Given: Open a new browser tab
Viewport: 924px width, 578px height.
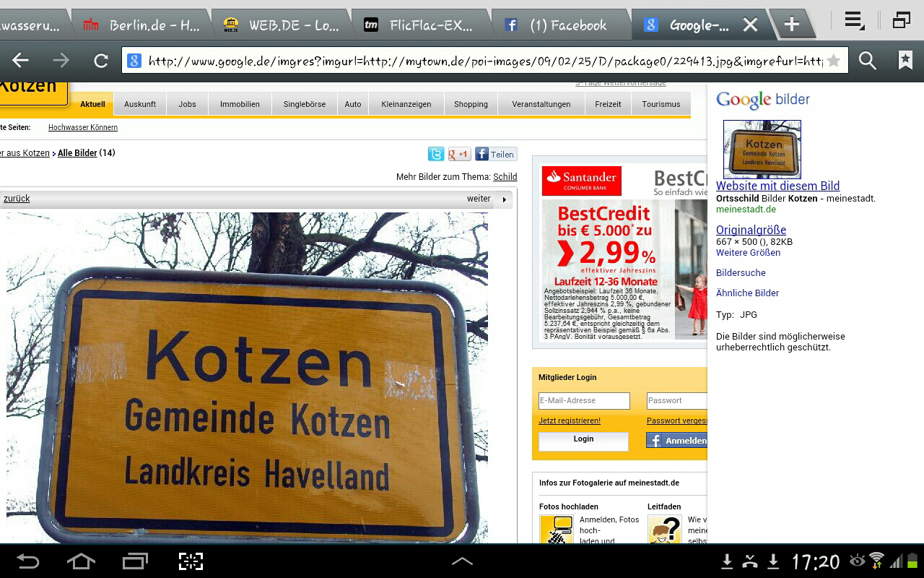Looking at the screenshot, I should 791,25.
